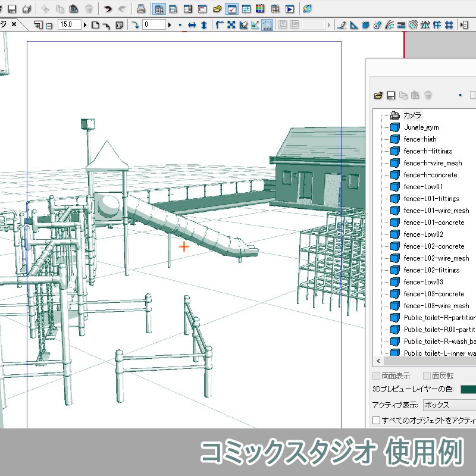Enable the 両面表示 checkbox

click(x=375, y=375)
